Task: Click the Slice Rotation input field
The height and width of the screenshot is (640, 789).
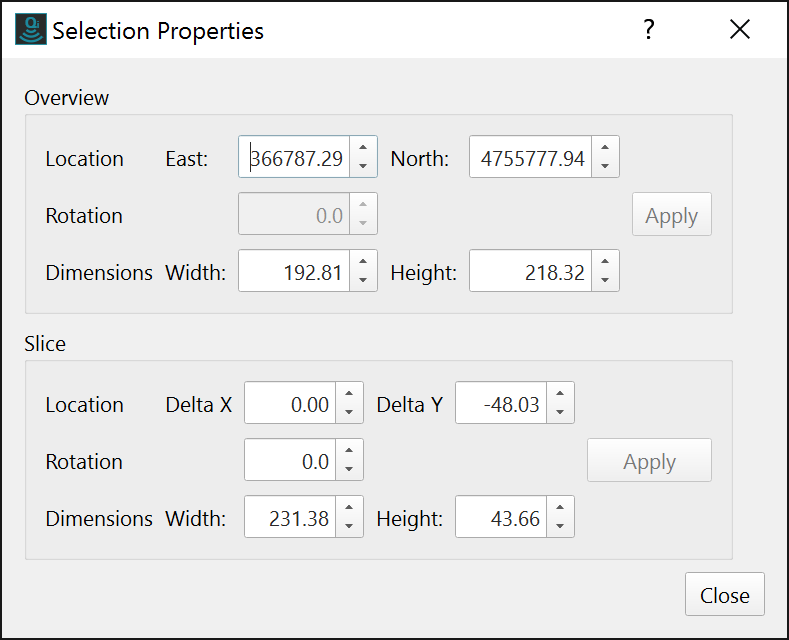Action: pos(291,461)
